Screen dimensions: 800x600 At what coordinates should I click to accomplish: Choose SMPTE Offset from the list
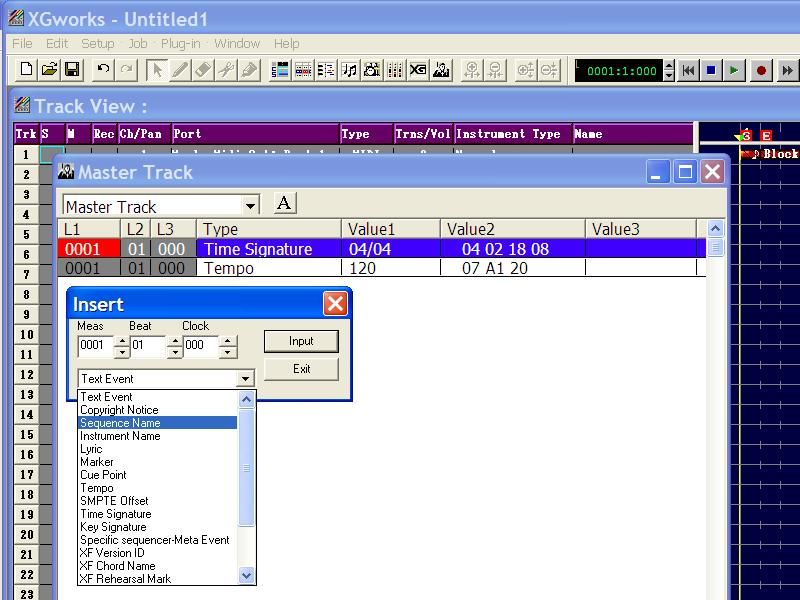(158, 501)
